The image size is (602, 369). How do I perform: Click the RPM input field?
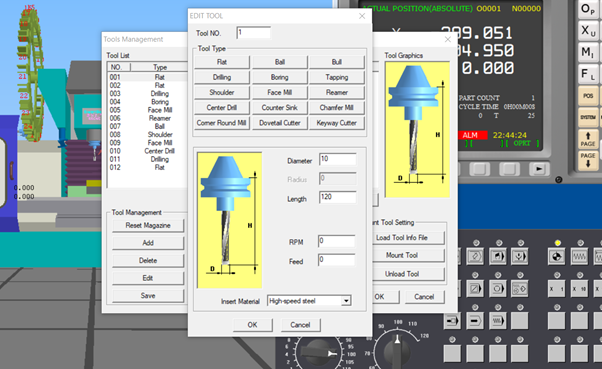tap(336, 241)
